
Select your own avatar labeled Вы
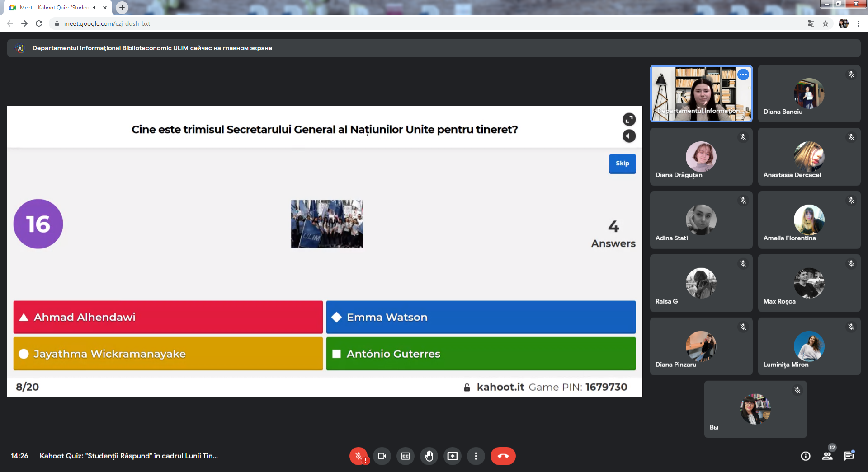[x=755, y=409]
